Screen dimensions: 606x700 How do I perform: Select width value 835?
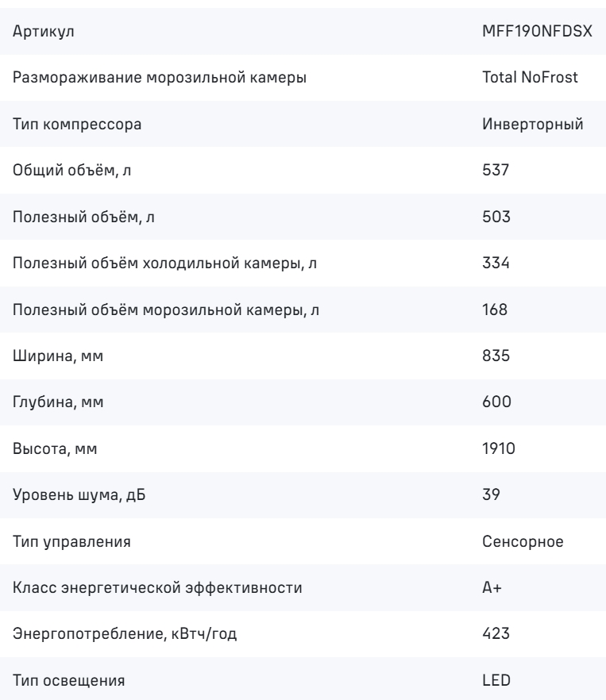pos(496,356)
